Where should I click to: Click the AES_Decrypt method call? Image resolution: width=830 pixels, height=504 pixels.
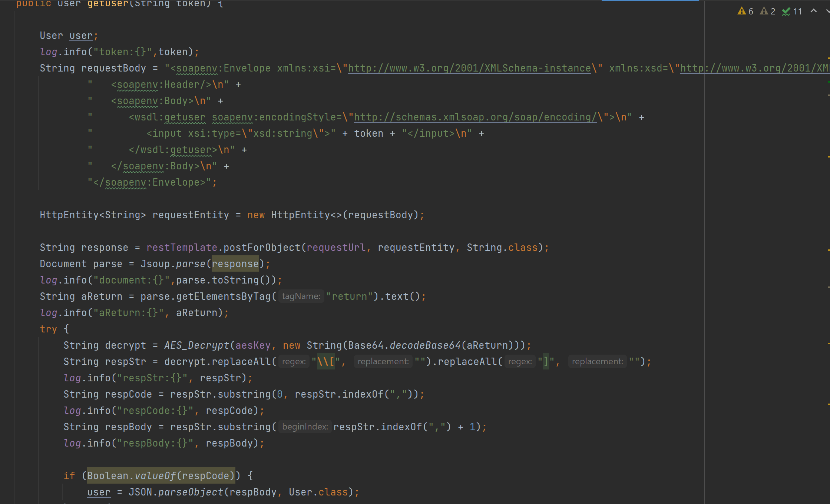197,345
